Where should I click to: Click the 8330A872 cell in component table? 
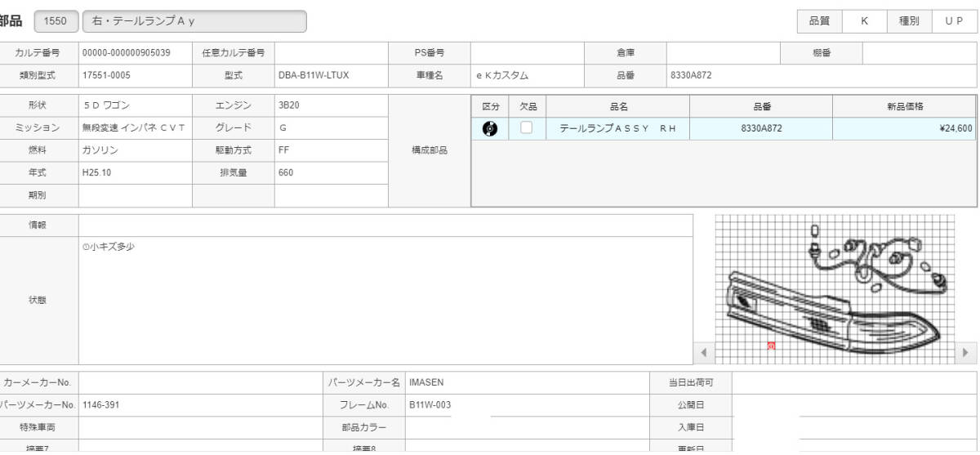point(761,128)
